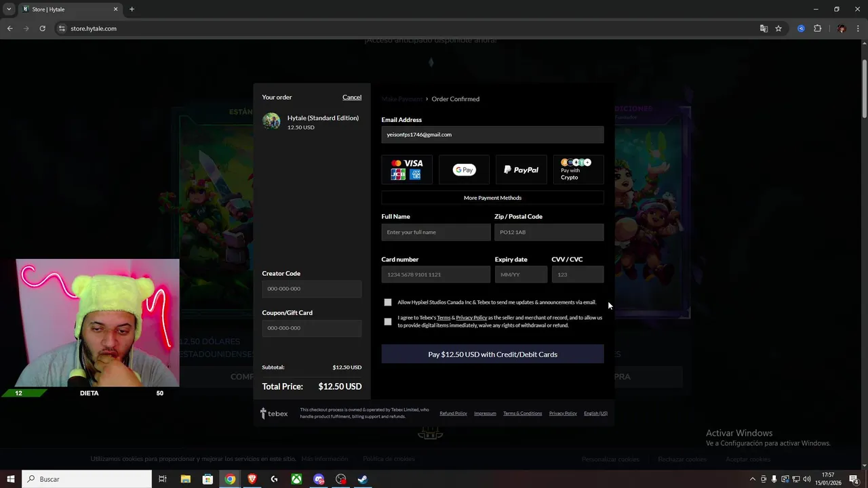Open Steam from the taskbar
Viewport: 868px width, 488px height.
pyautogui.click(x=363, y=479)
